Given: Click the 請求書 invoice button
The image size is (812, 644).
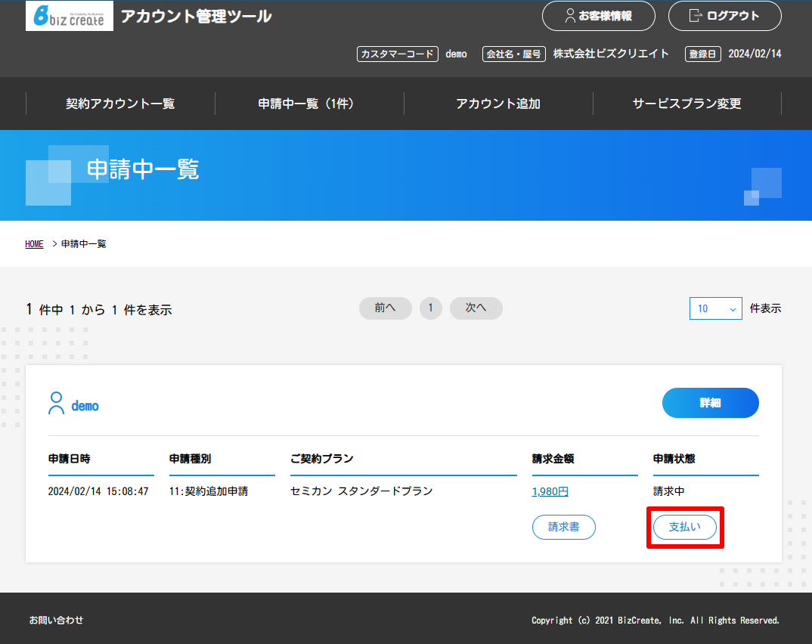Looking at the screenshot, I should pos(564,527).
